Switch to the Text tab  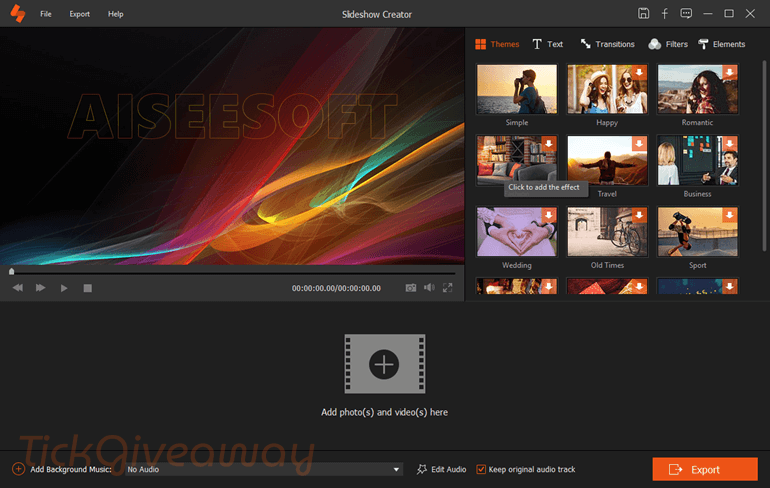(548, 44)
